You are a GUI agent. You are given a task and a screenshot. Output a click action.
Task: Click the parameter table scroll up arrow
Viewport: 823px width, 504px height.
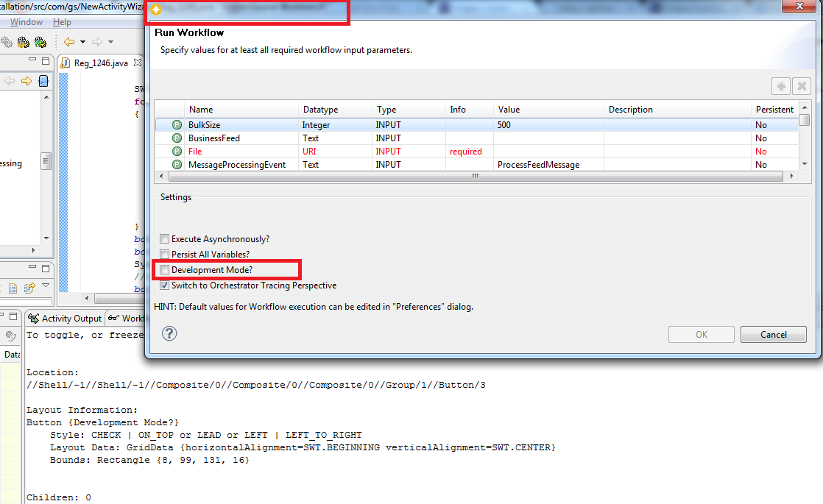(x=804, y=107)
